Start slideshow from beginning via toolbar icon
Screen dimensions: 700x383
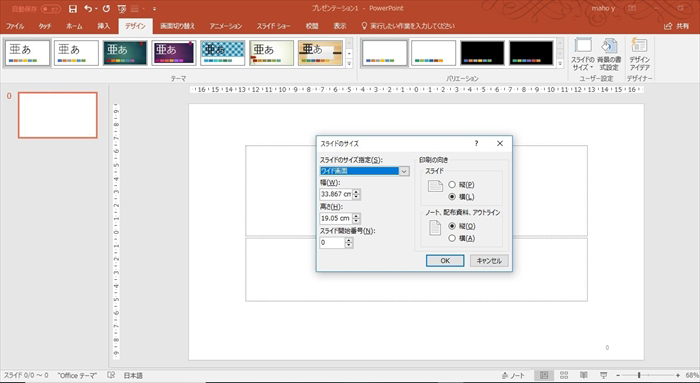click(121, 8)
